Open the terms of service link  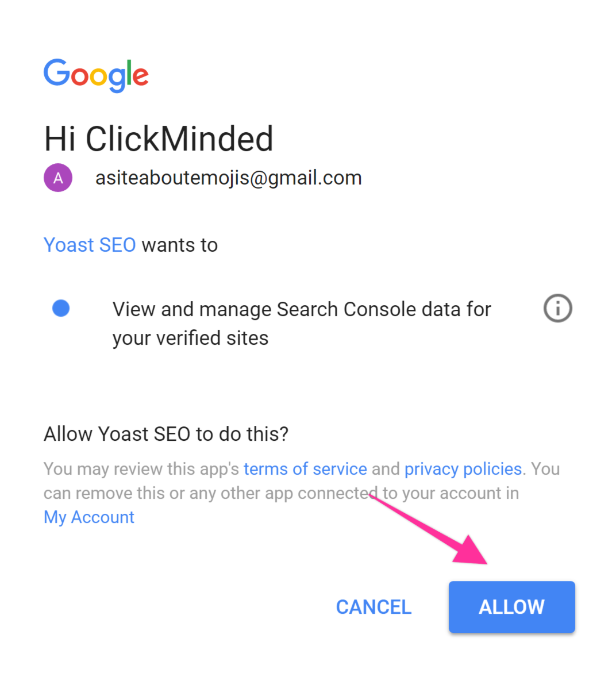tap(305, 469)
